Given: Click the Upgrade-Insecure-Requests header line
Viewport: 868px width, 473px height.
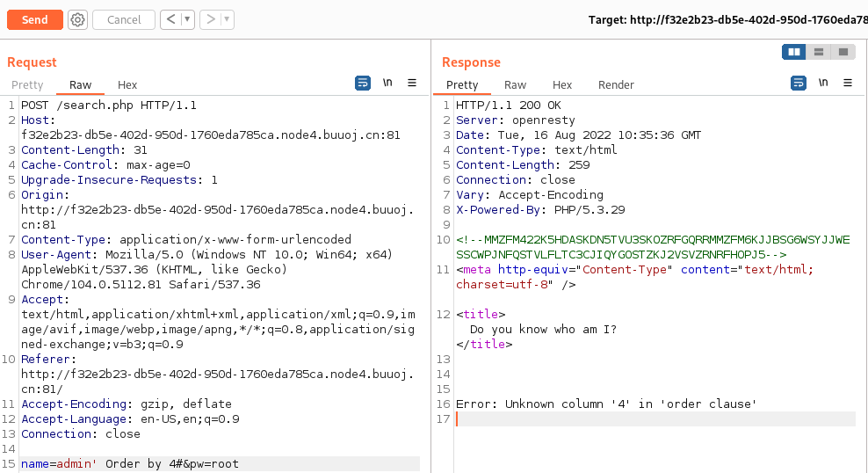Looking at the screenshot, I should [119, 180].
